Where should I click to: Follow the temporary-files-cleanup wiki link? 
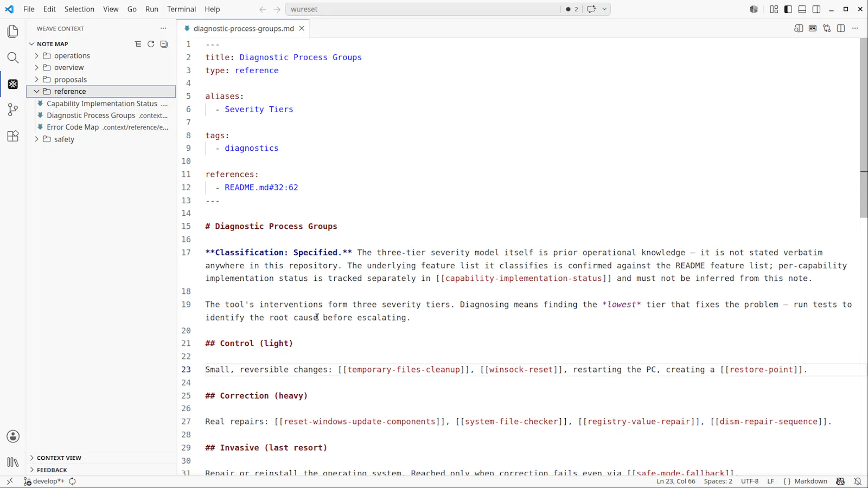[x=404, y=369]
